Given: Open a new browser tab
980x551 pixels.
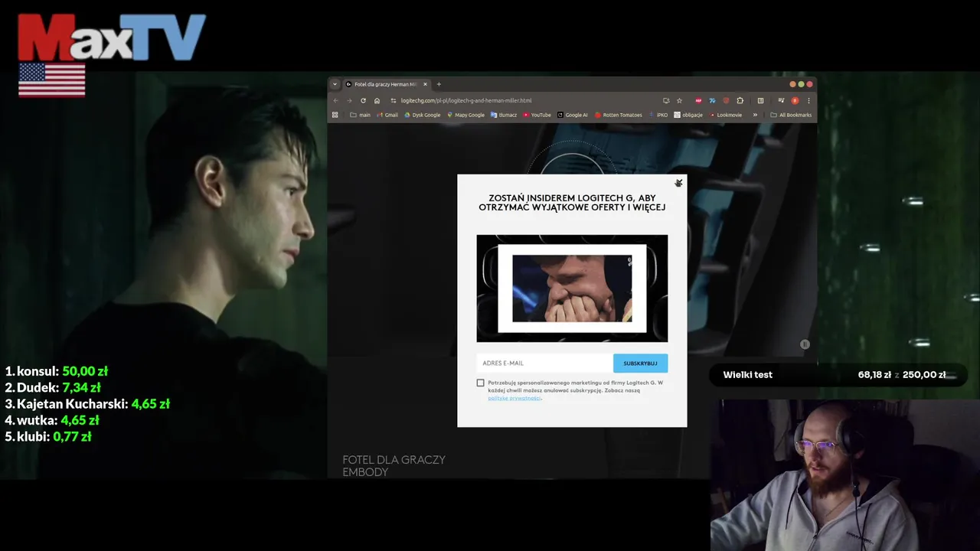Looking at the screenshot, I should (439, 84).
